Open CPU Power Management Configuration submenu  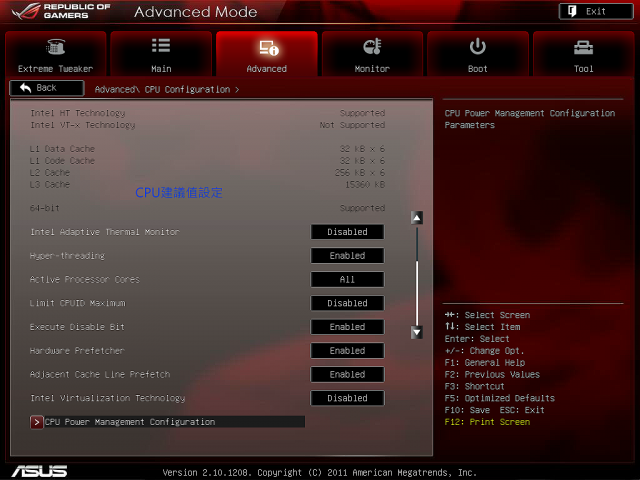tap(167, 422)
